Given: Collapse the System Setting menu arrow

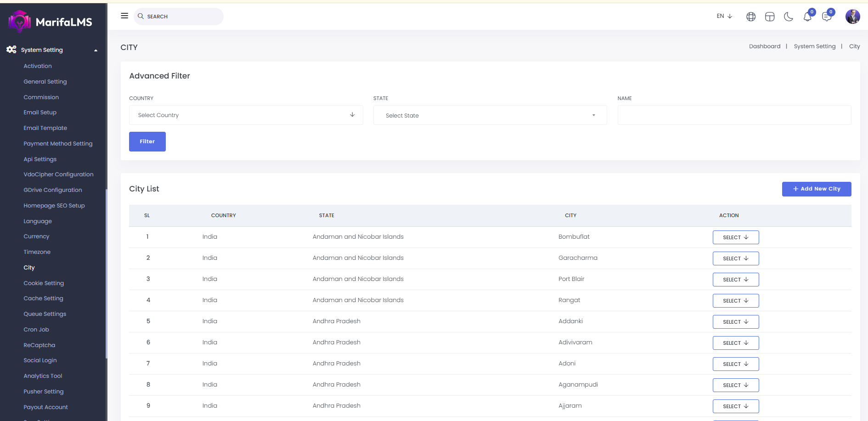Looking at the screenshot, I should 96,51.
